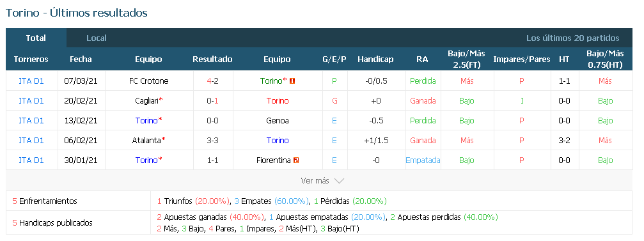The image size is (644, 241).
Task: Open Genoa team page
Action: [x=277, y=120]
